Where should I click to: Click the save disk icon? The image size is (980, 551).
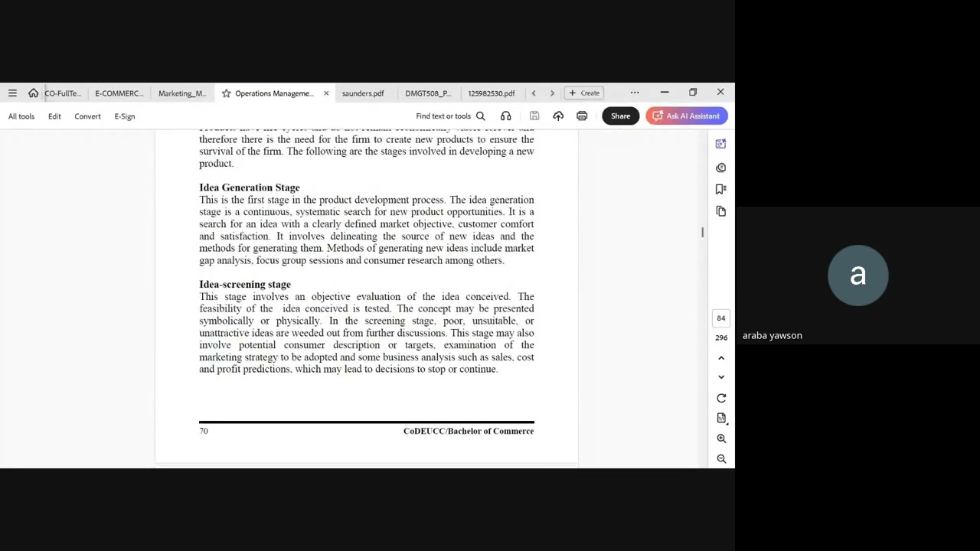534,116
